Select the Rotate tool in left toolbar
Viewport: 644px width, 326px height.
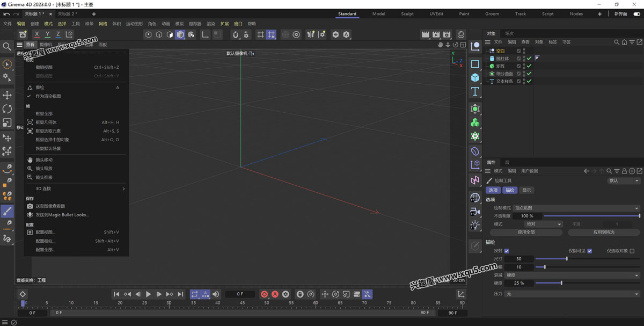7,109
